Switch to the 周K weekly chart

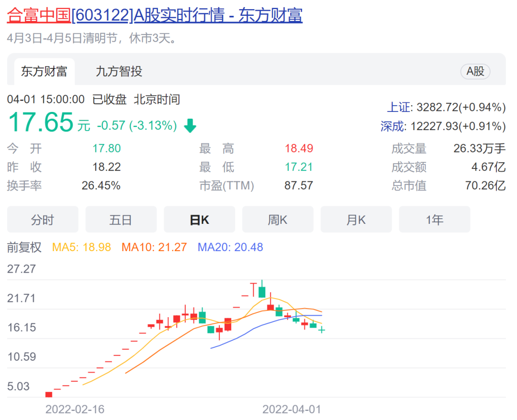pos(278,220)
